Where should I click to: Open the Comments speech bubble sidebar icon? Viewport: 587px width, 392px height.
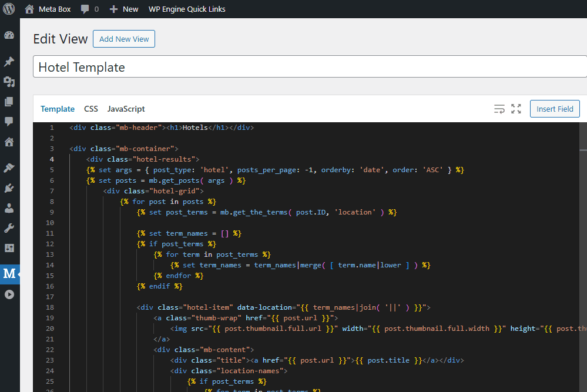coord(9,121)
